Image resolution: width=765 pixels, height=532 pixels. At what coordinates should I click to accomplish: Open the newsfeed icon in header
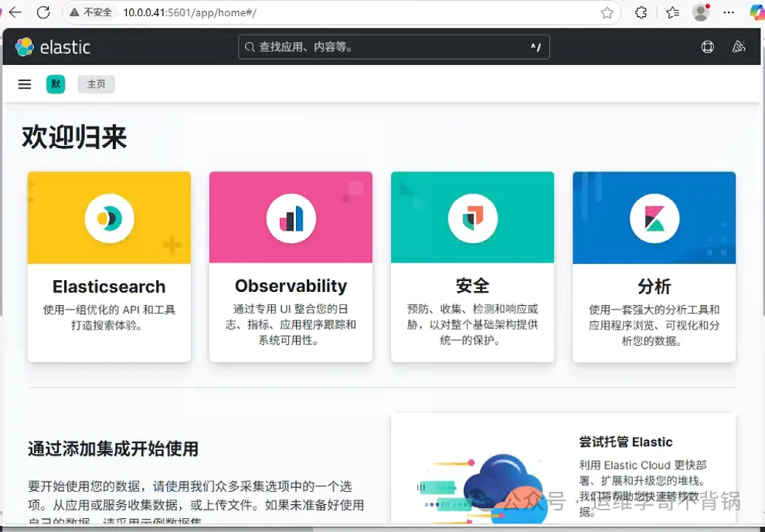[739, 47]
